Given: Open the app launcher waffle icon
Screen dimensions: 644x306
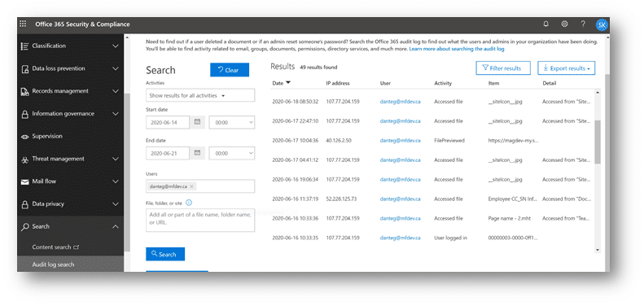Looking at the screenshot, I should tap(23, 24).
